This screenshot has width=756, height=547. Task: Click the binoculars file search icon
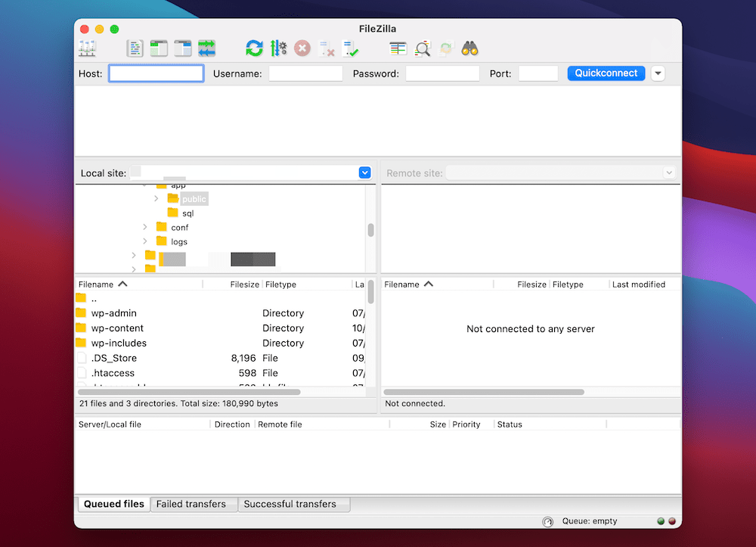click(x=469, y=48)
